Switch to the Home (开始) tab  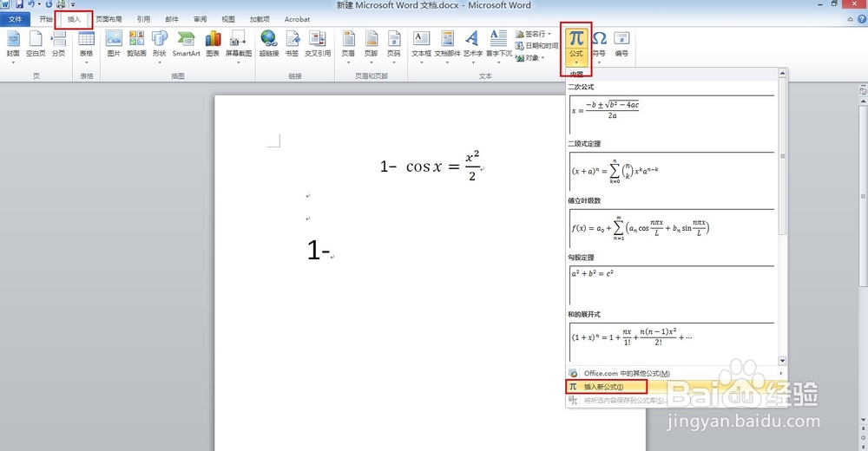(x=46, y=19)
